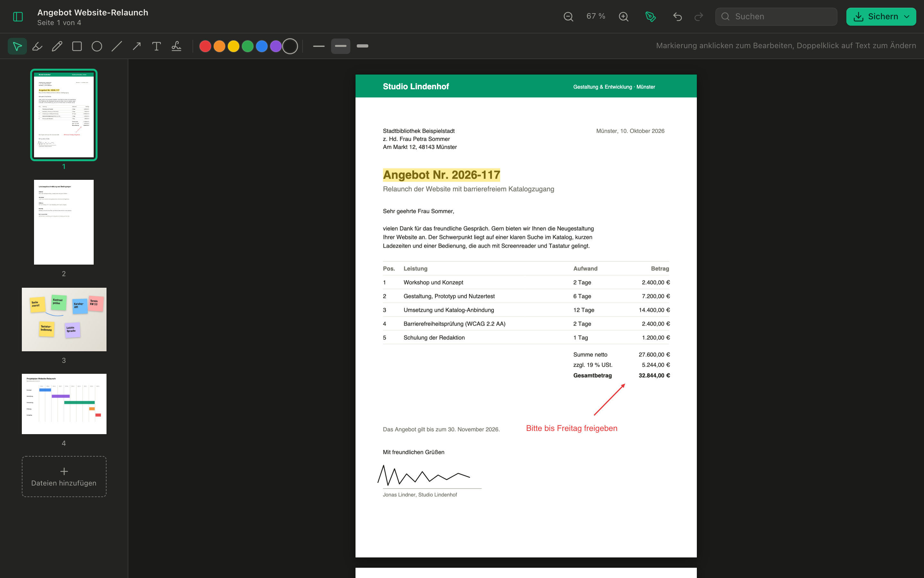Choose the thin stroke width

click(319, 46)
